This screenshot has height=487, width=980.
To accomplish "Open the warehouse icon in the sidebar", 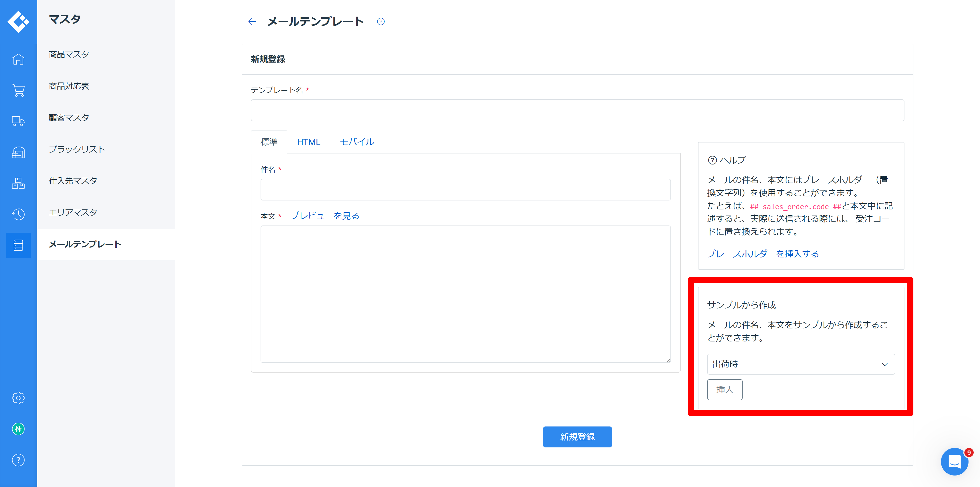I will tap(18, 153).
